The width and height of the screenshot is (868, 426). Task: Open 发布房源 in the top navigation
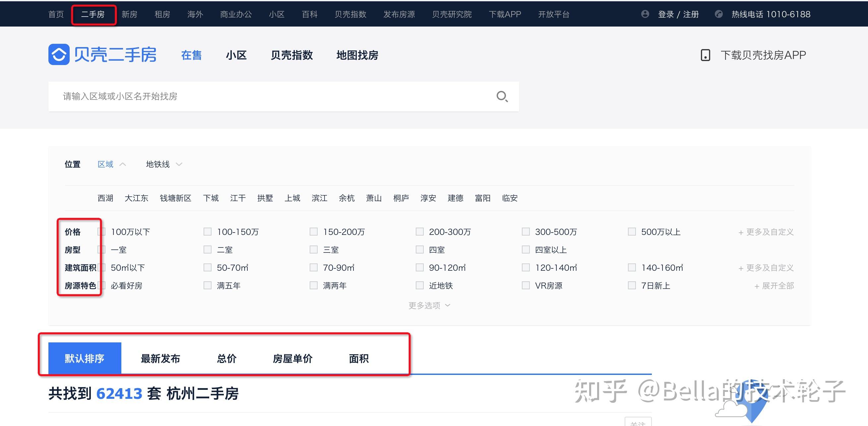[x=399, y=14]
